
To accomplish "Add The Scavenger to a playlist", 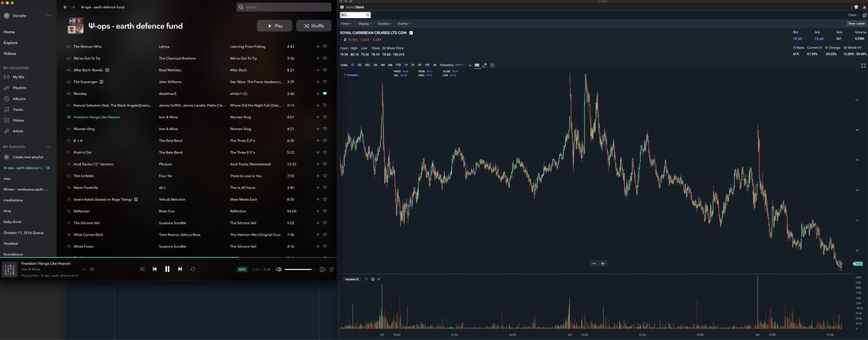I will [x=317, y=82].
